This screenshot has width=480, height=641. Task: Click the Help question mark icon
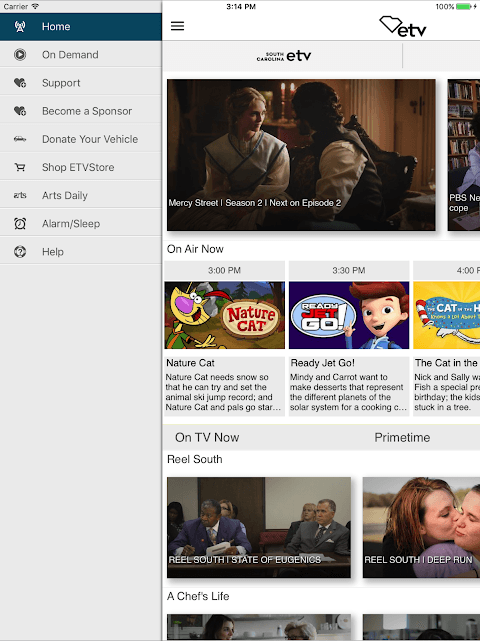(20, 252)
